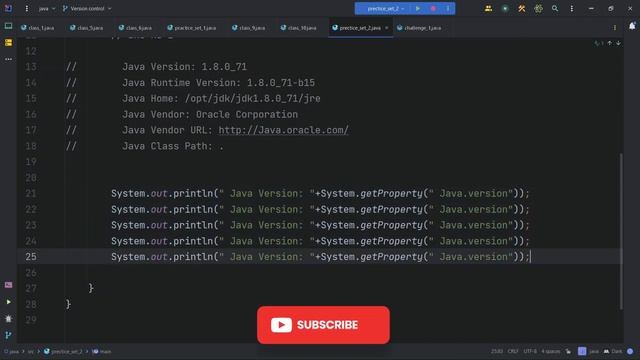
Task: Open the IDE main menu (three dots)
Action: point(27,8)
